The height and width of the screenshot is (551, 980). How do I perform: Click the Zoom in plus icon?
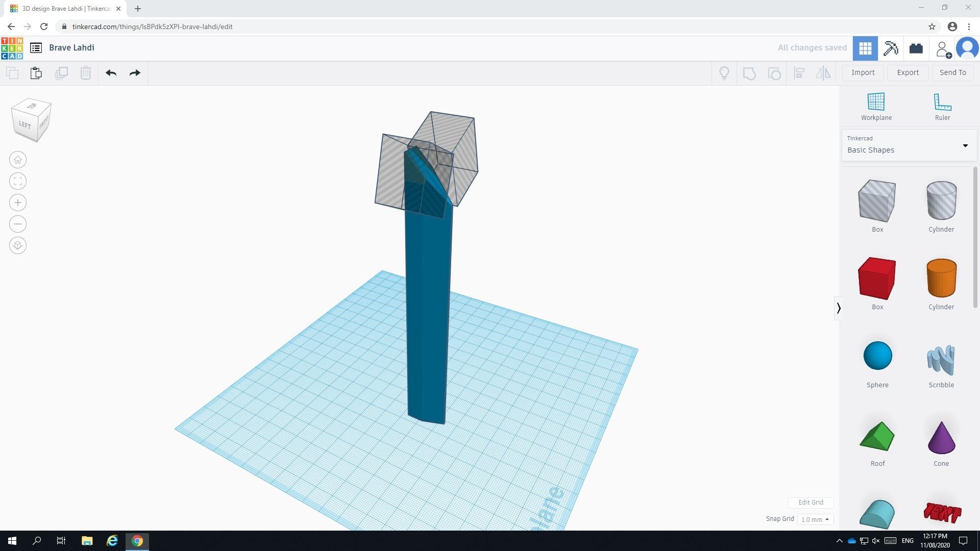18,203
